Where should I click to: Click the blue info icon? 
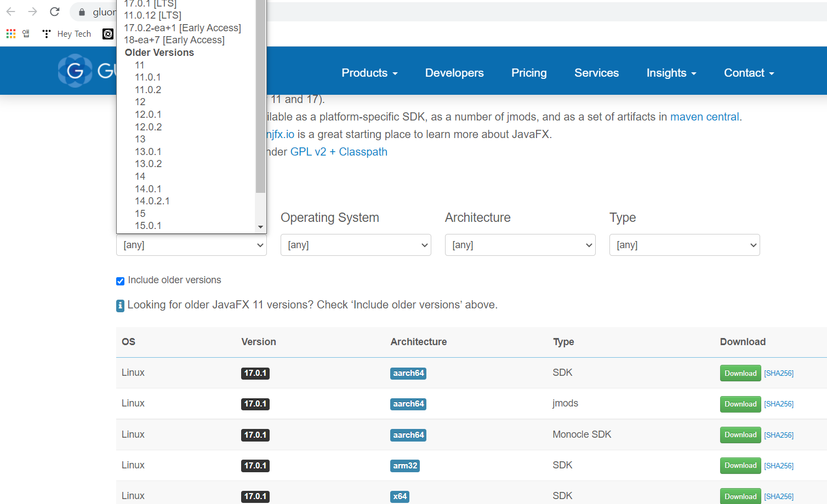[120, 306]
